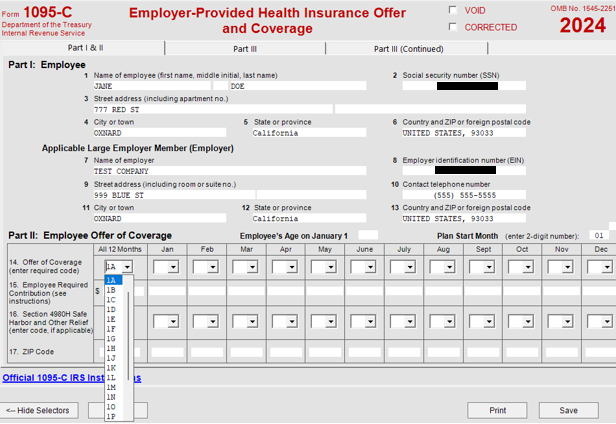
Task: Click the Social security number field
Action: point(464,86)
